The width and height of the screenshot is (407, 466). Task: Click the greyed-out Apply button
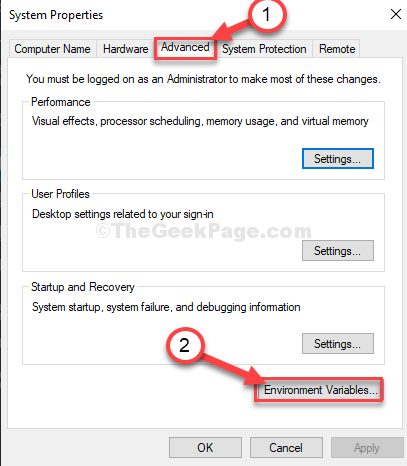point(367,448)
